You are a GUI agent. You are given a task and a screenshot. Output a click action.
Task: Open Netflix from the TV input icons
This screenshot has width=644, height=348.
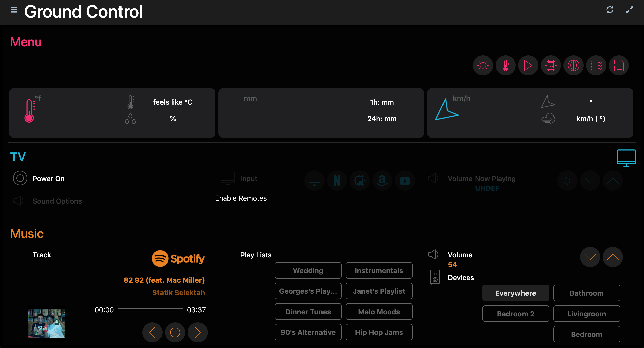click(337, 181)
